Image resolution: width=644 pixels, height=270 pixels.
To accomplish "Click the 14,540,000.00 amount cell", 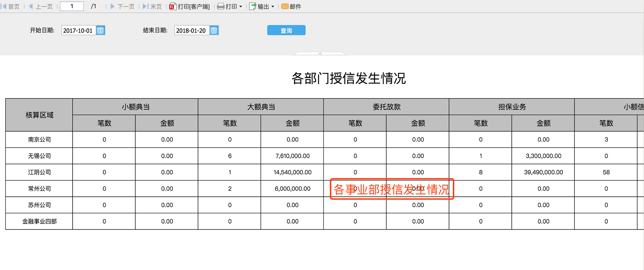I will click(x=292, y=172).
